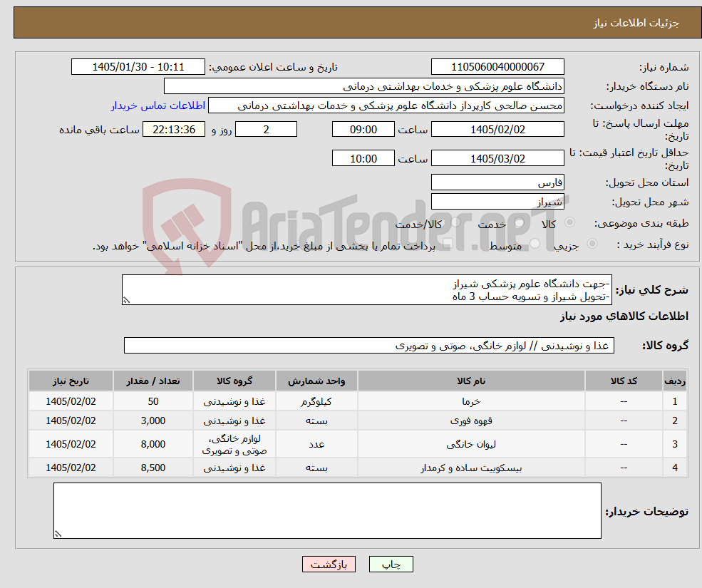702x588 pixels.
Task: Click the تعداد / مقدار column header
Action: click(x=153, y=381)
